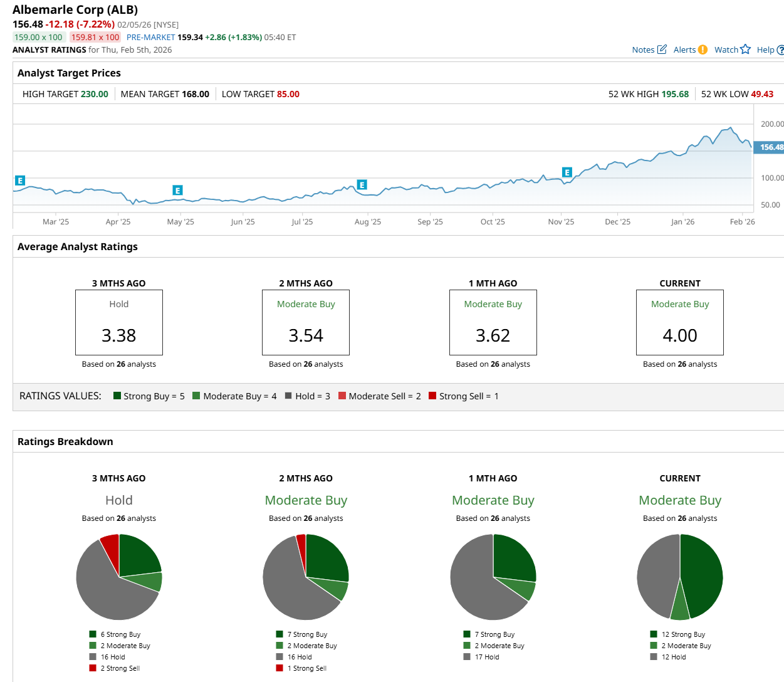Screen dimensions: 784x682
Task: Open the Help question mark icon
Action: coord(780,50)
